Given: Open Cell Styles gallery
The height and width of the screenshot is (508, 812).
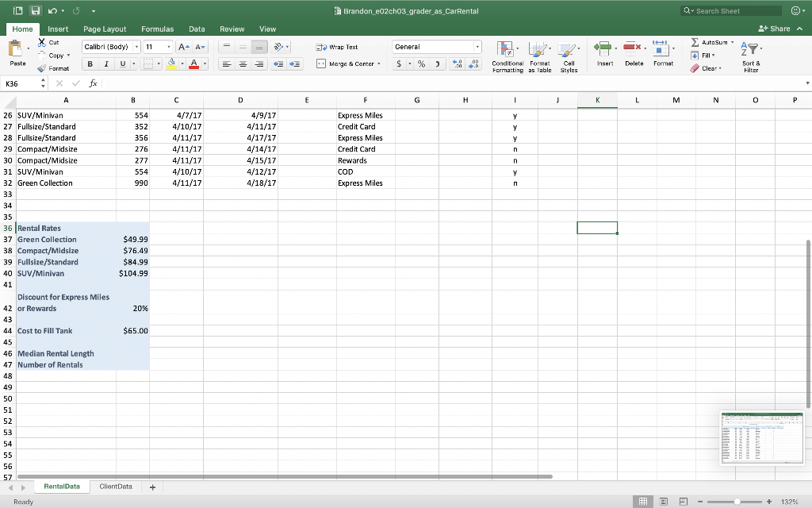Looking at the screenshot, I should 569,57.
